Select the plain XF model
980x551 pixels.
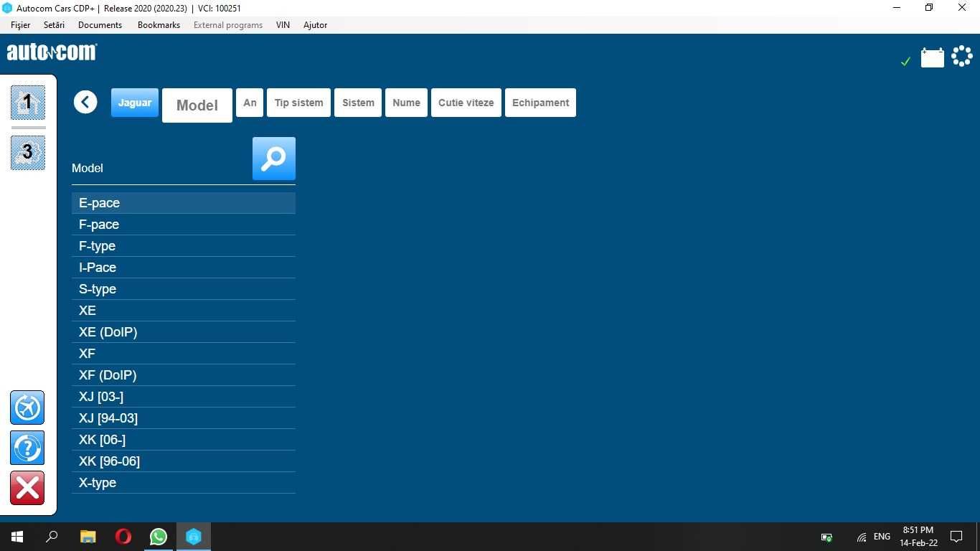(184, 354)
